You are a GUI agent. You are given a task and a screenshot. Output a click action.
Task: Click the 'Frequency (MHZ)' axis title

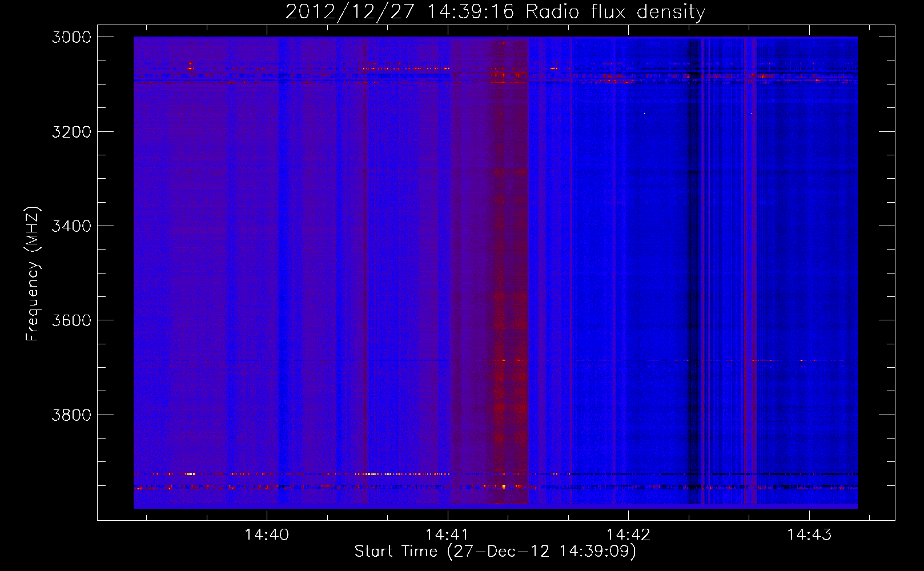point(33,274)
